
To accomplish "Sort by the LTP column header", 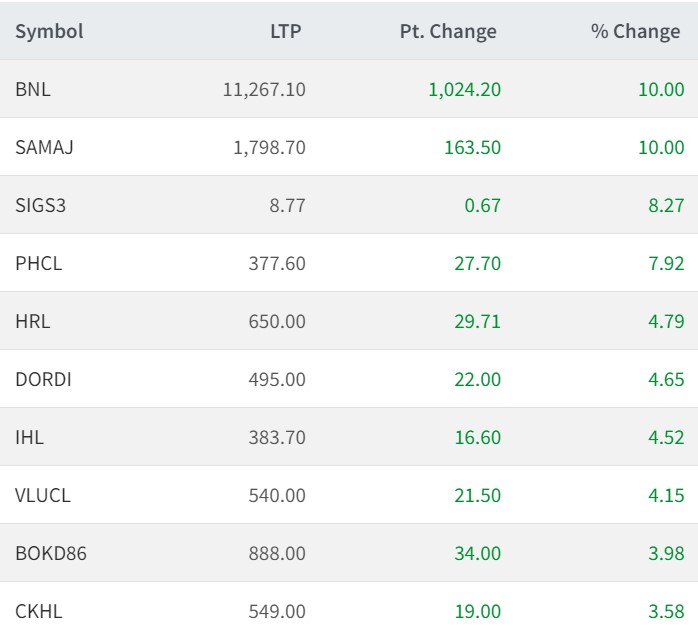I will tap(285, 31).
